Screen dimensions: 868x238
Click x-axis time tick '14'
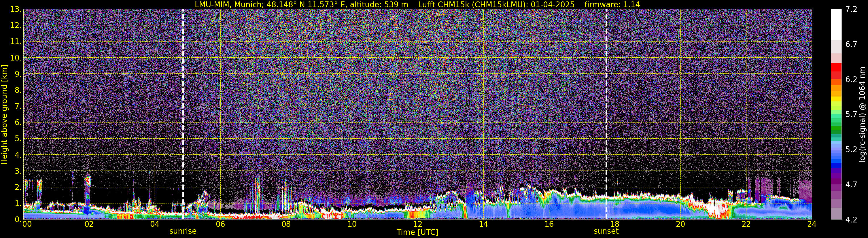(x=483, y=224)
